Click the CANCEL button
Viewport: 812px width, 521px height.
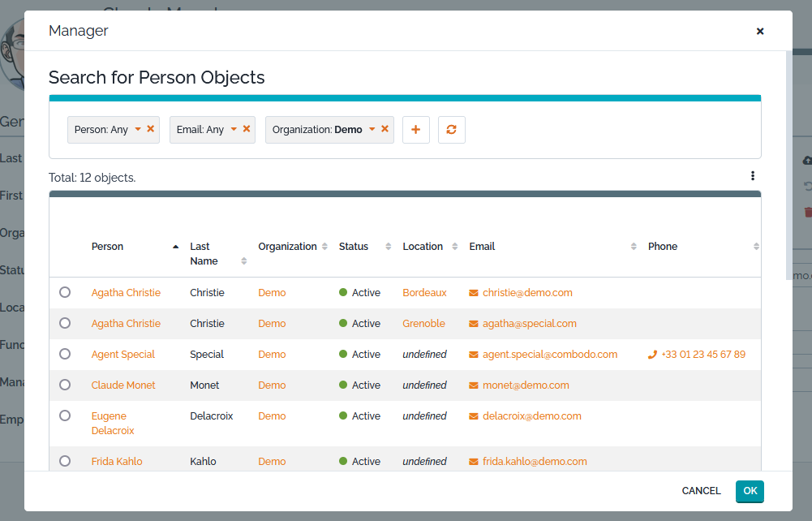(700, 491)
